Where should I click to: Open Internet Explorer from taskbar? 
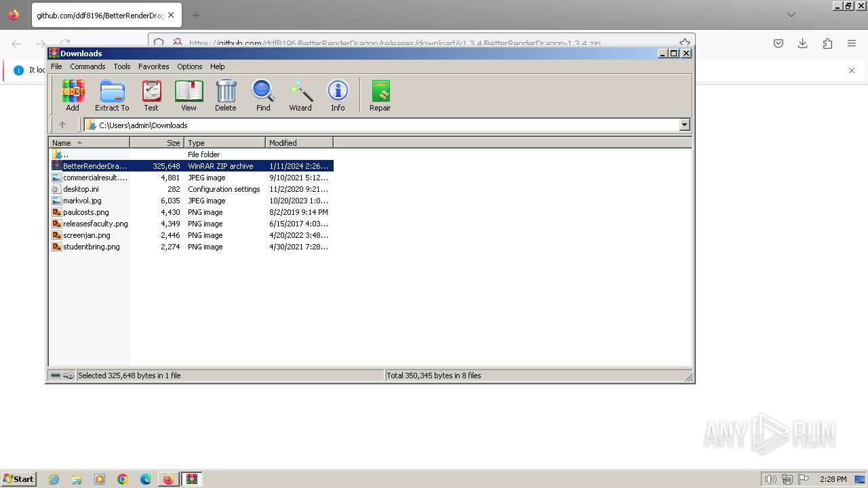(54, 479)
